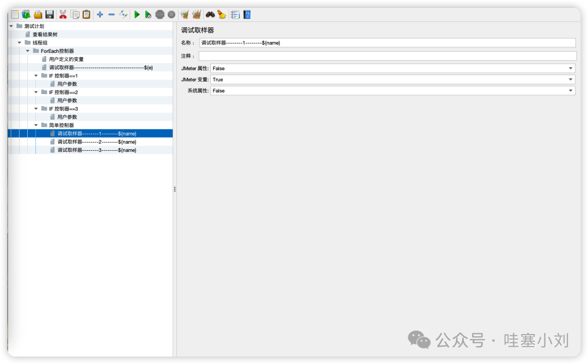Open a test plan file
Screen dimensions: 588x364
pyautogui.click(x=38, y=15)
